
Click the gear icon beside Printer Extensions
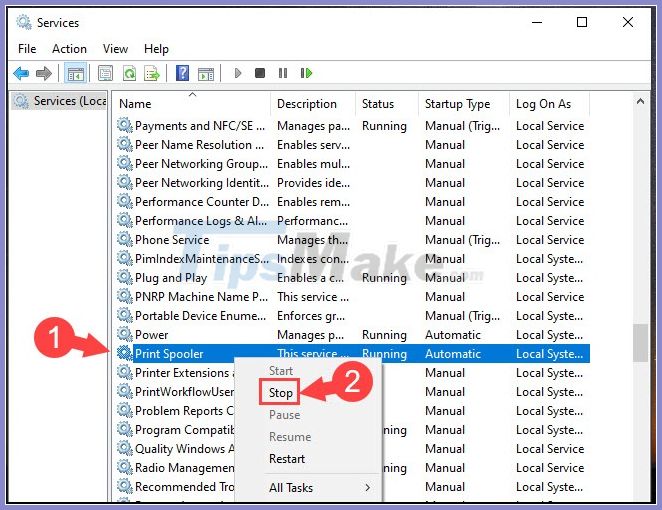coord(125,372)
